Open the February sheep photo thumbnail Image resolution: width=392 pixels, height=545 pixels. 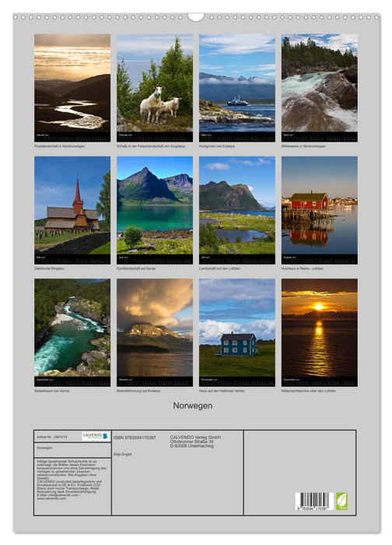point(155,87)
